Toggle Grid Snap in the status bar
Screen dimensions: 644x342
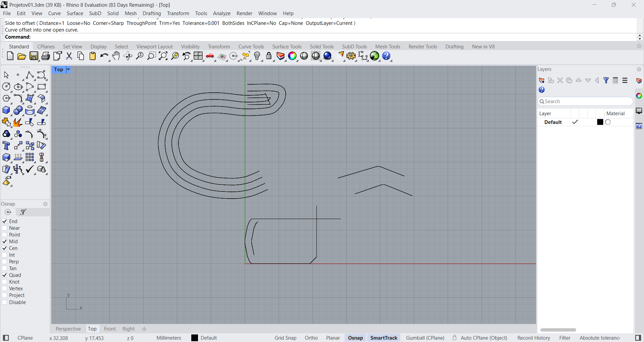point(285,338)
